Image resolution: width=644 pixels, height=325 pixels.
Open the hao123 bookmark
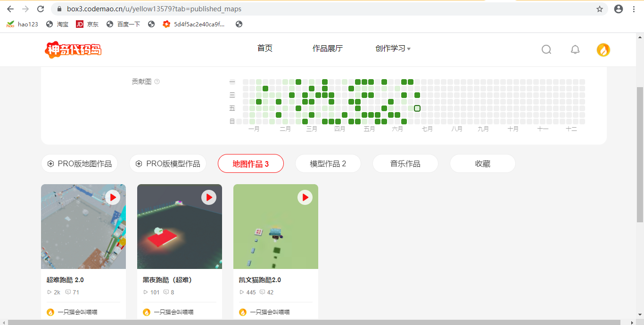tap(22, 24)
